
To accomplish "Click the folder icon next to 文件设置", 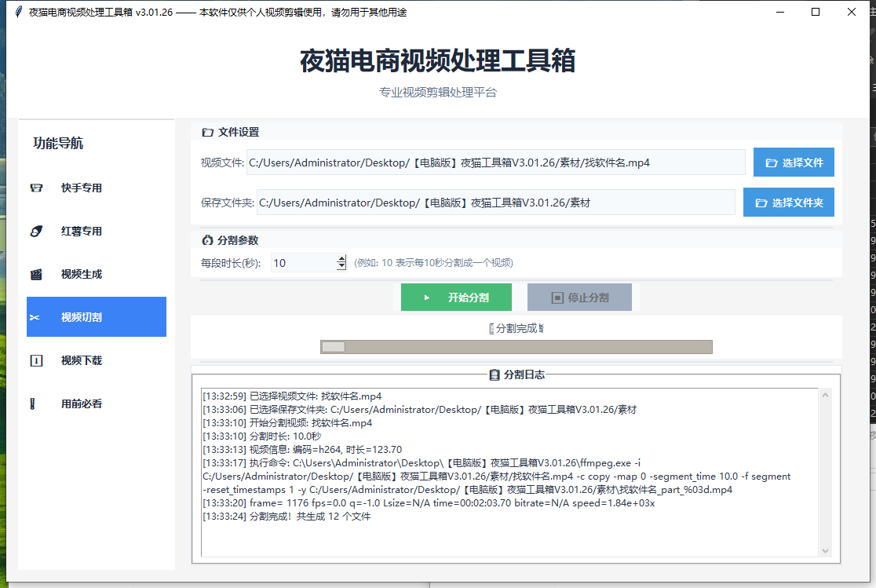I will tap(206, 133).
